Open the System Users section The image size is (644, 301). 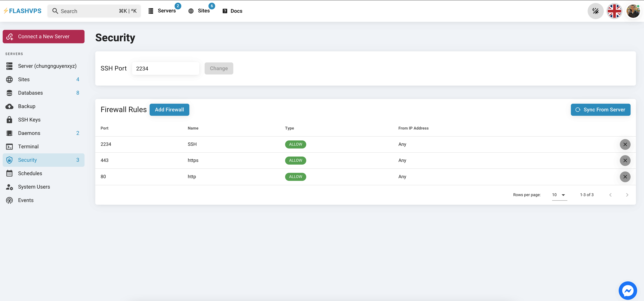pyautogui.click(x=34, y=187)
